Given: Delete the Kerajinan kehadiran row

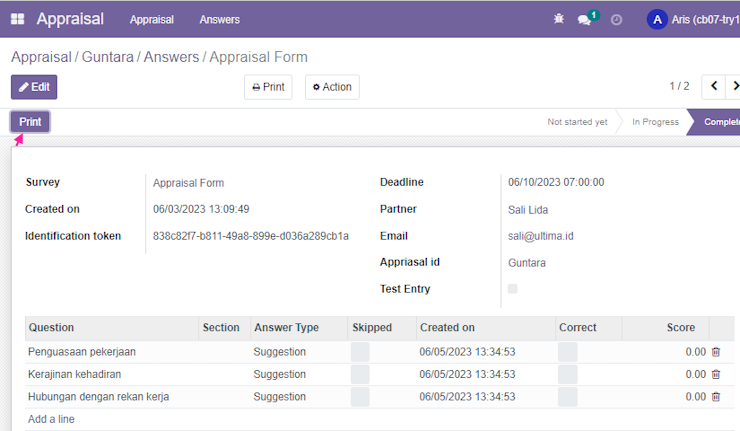Looking at the screenshot, I should (716, 374).
